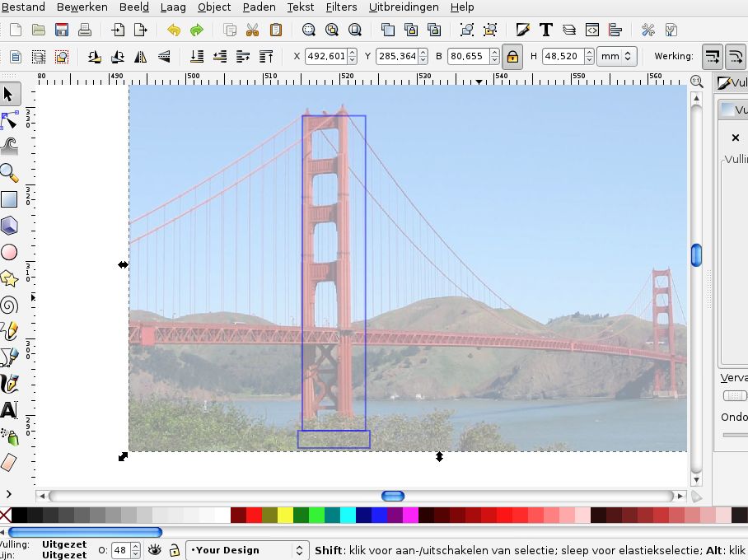This screenshot has width=748, height=560.
Task: Cut selection with scissors icon
Action: [252, 30]
